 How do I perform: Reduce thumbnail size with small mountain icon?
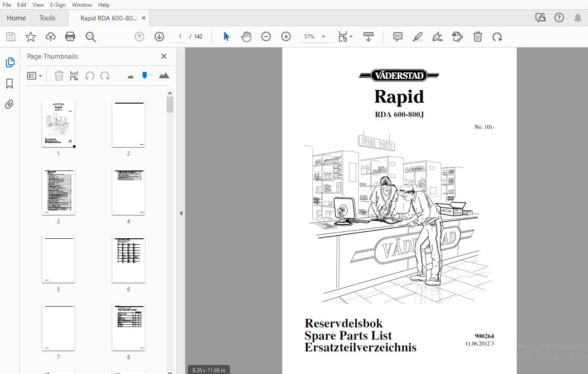pos(131,76)
